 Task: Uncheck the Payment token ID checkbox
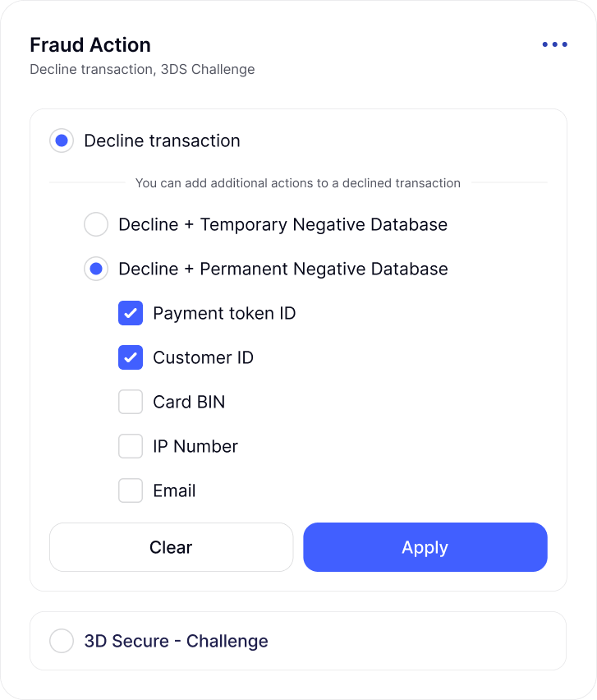coord(131,313)
